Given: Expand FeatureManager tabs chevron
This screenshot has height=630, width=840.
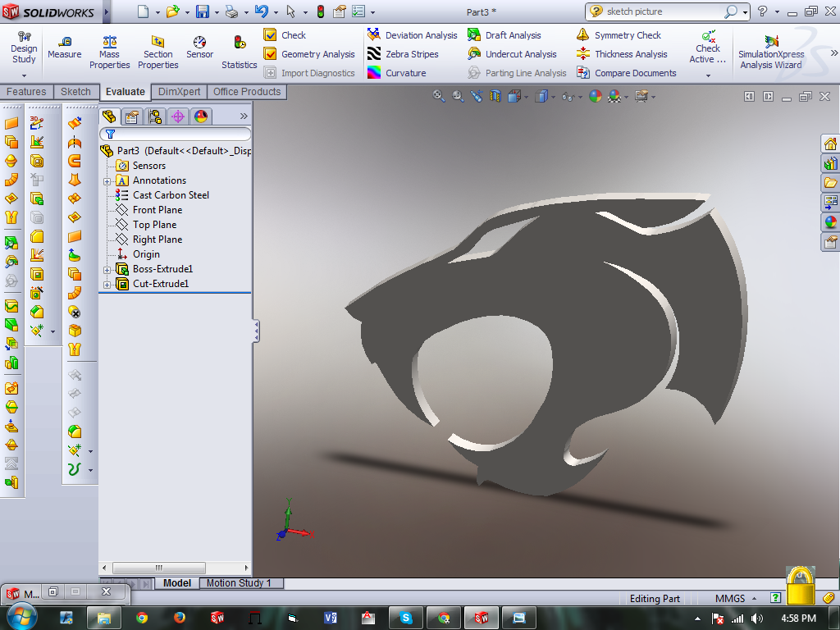Looking at the screenshot, I should [x=244, y=116].
